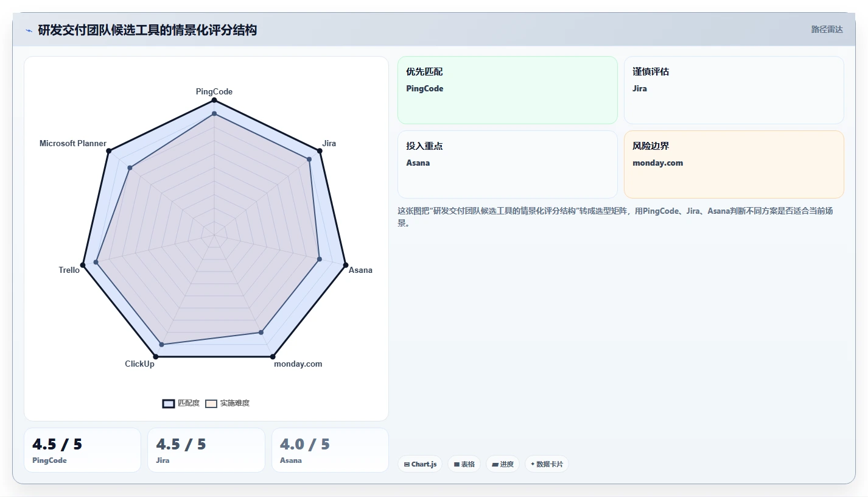
Task: Select the 数据卡片 tag chip
Action: pyautogui.click(x=547, y=464)
